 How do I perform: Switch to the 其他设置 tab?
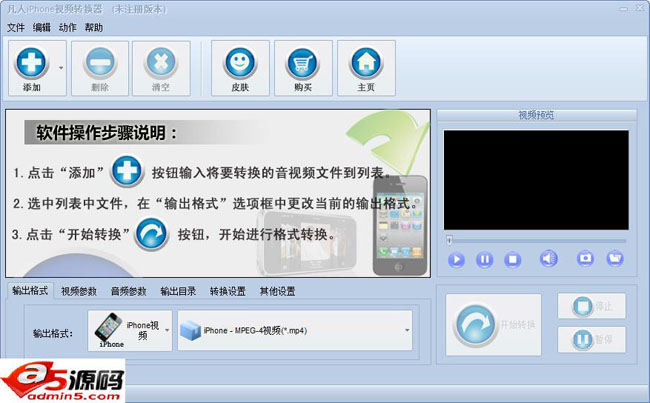pos(277,291)
